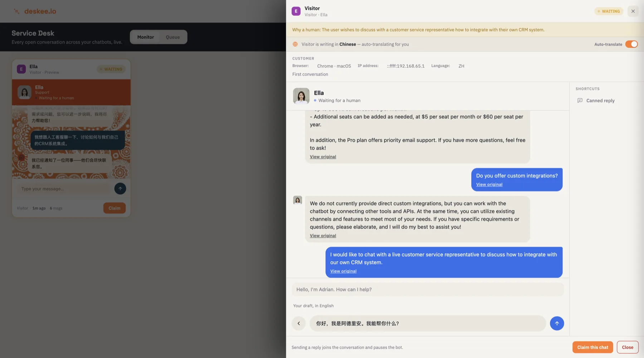Screen dimensions: 644x358
Task: View original of the custom integrations answer
Action: (x=323, y=236)
